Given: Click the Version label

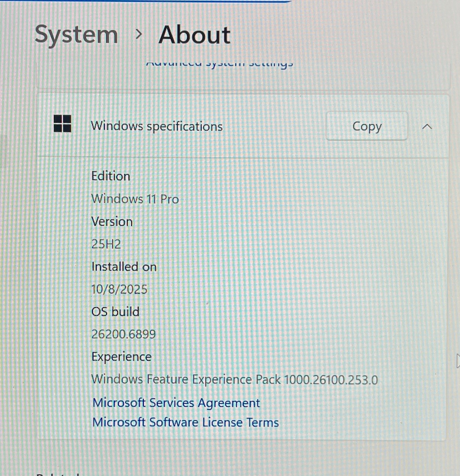Looking at the screenshot, I should (x=112, y=222).
